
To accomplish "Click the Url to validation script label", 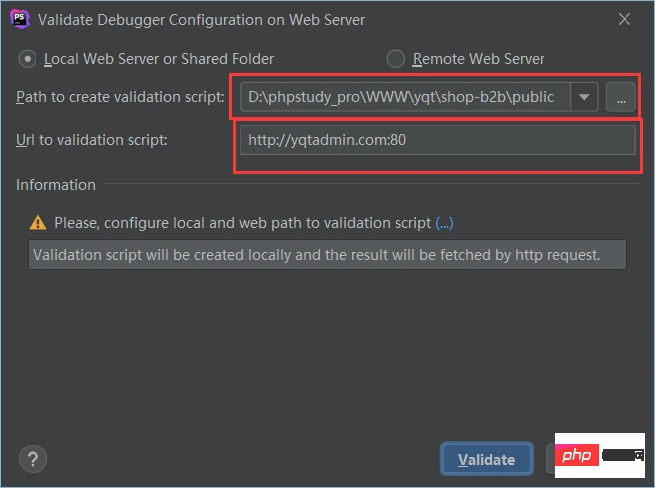I will (x=92, y=139).
